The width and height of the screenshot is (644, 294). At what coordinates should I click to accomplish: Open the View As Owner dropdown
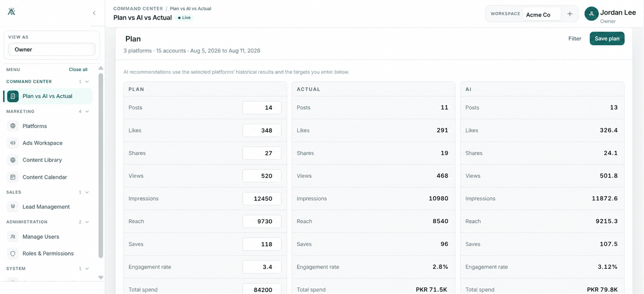coord(52,49)
